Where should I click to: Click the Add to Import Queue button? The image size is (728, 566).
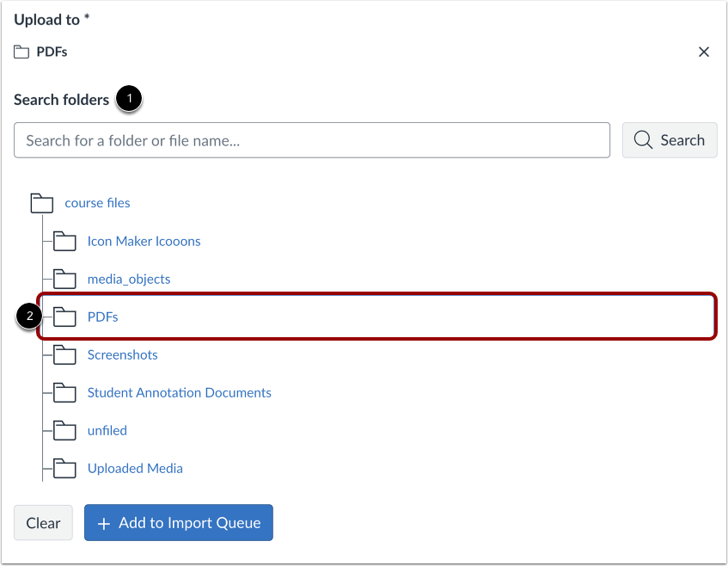pyautogui.click(x=178, y=522)
